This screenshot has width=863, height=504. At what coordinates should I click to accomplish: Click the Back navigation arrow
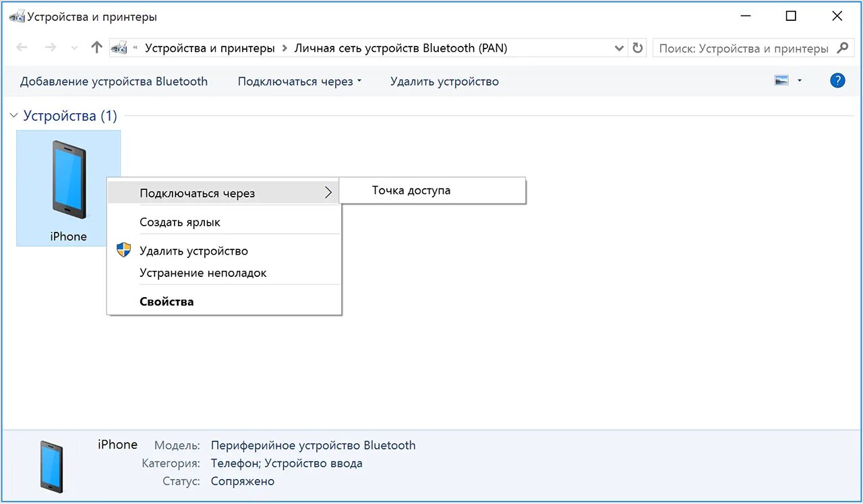(x=22, y=48)
